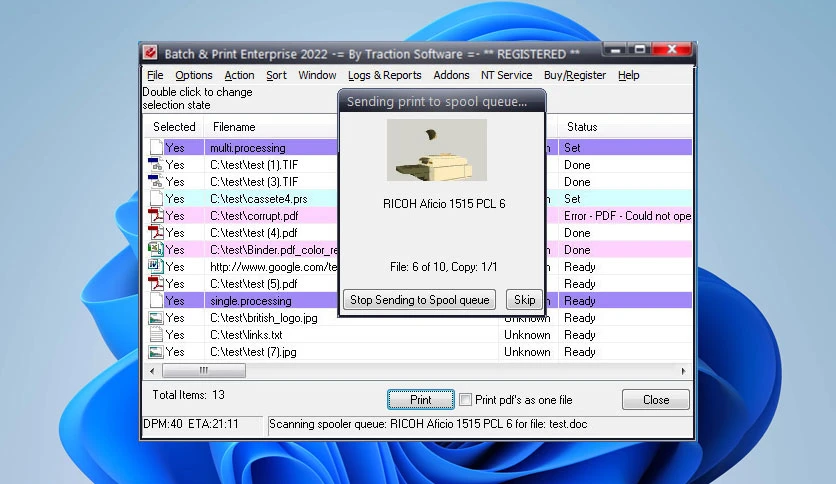Image resolution: width=836 pixels, height=484 pixels.
Task: Click Unknown in the links.txt row
Action: pos(527,335)
